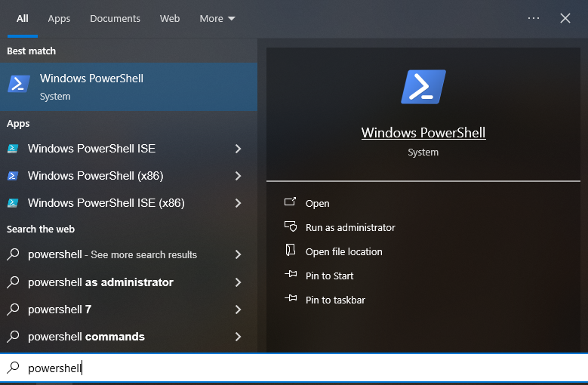
Task: Select 'powershell as administrator' web suggestion
Action: click(x=128, y=282)
